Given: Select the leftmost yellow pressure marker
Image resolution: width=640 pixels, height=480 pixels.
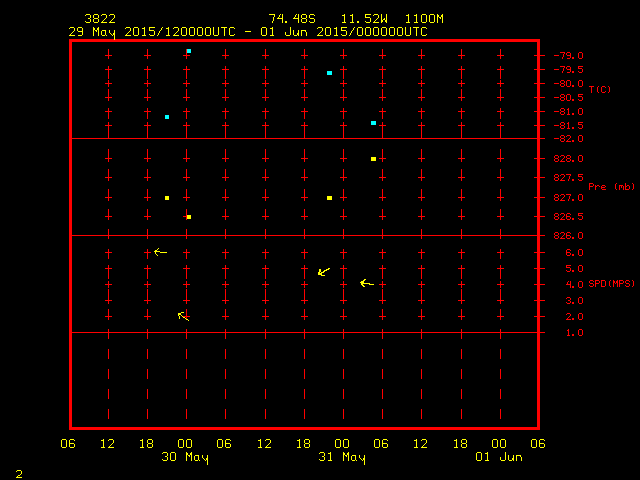Looking at the screenshot, I should [x=167, y=198].
